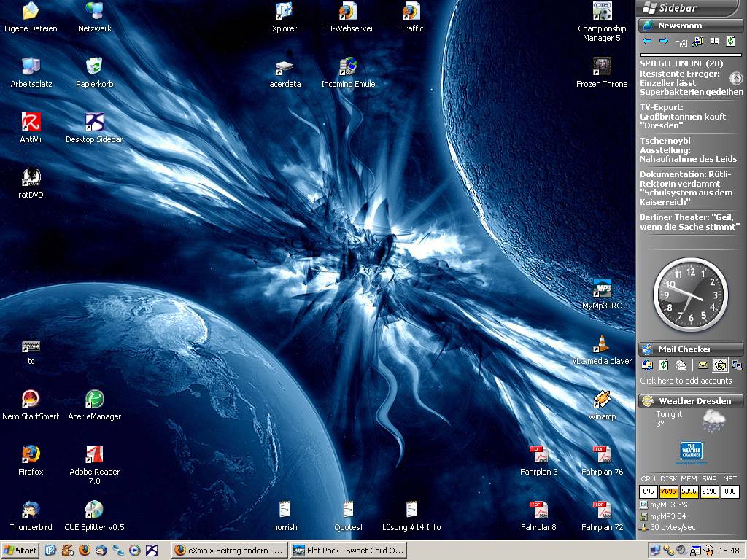Open the Fahrplan 3 PDF file
The width and height of the screenshot is (747, 560).
coord(539,461)
